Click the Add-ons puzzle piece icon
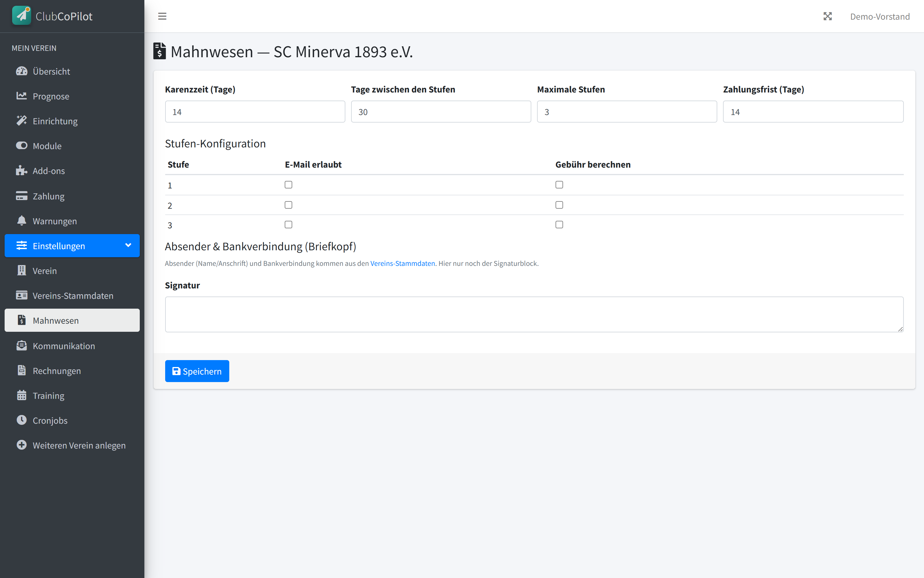The height and width of the screenshot is (578, 924). pyautogui.click(x=22, y=171)
